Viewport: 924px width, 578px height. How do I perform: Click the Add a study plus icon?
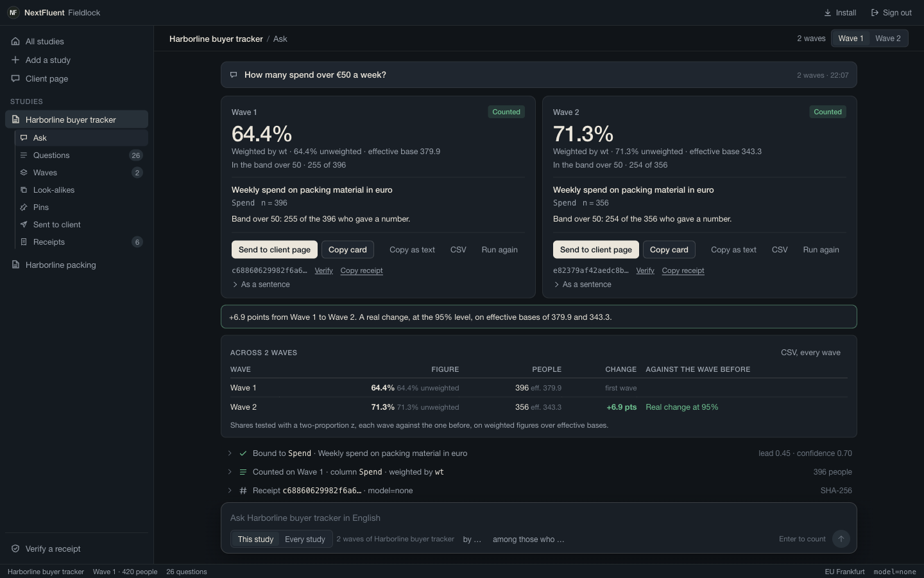pos(15,60)
